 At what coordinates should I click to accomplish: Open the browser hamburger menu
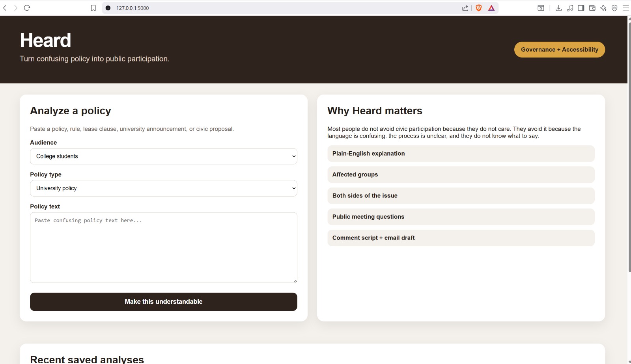[625, 8]
